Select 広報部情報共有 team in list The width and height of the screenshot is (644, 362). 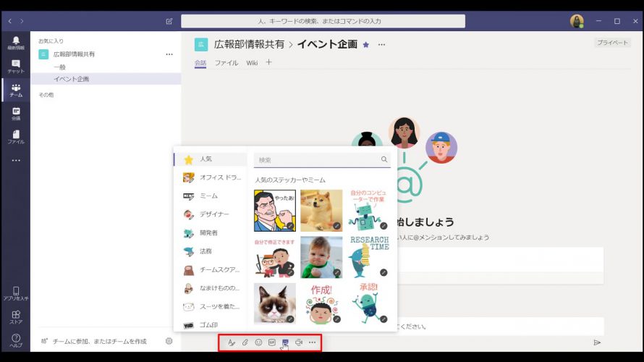tap(74, 54)
